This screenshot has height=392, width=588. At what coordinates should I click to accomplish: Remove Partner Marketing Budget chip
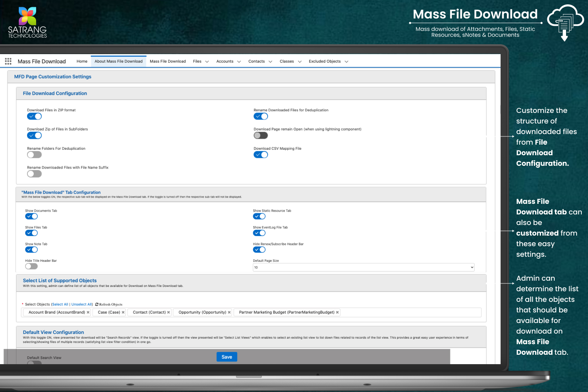338,312
